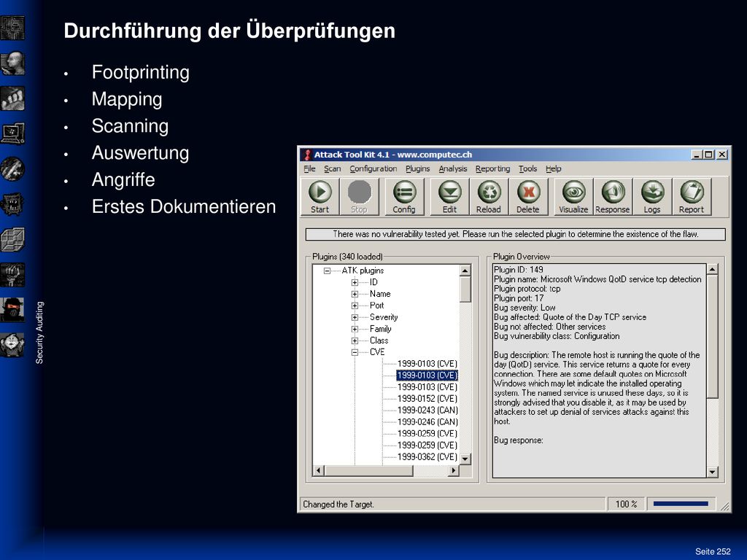747x560 pixels.
Task: Click the footprint toes sidebar icon
Action: coord(12,98)
